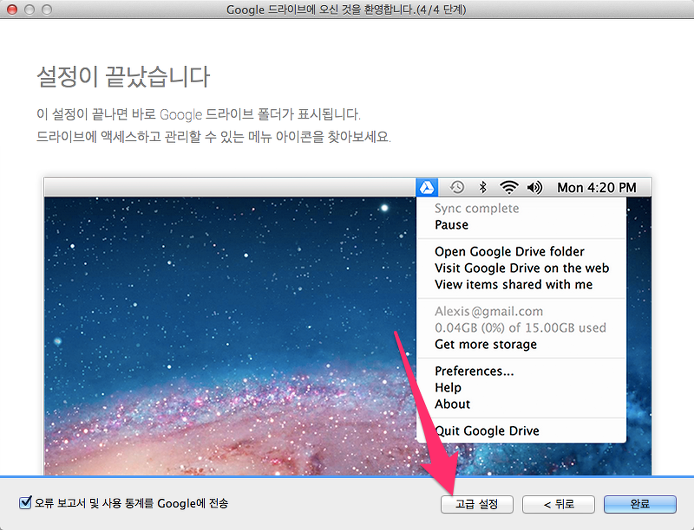The image size is (694, 530).
Task: Click the Time Machine icon in illustration
Action: coord(457,188)
